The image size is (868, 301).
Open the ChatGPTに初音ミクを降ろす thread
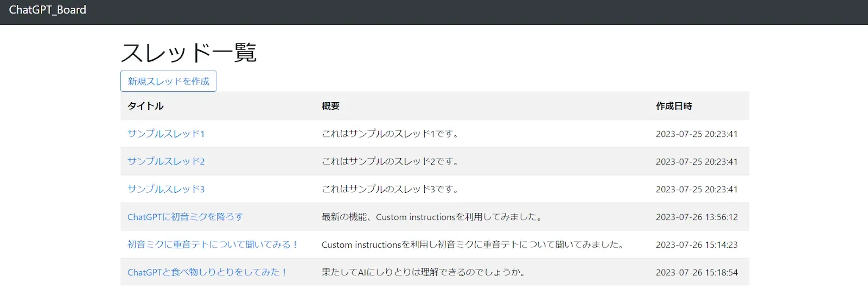[185, 217]
